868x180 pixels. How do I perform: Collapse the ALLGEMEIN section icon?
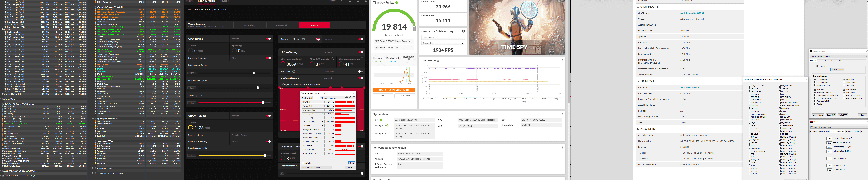(x=742, y=129)
